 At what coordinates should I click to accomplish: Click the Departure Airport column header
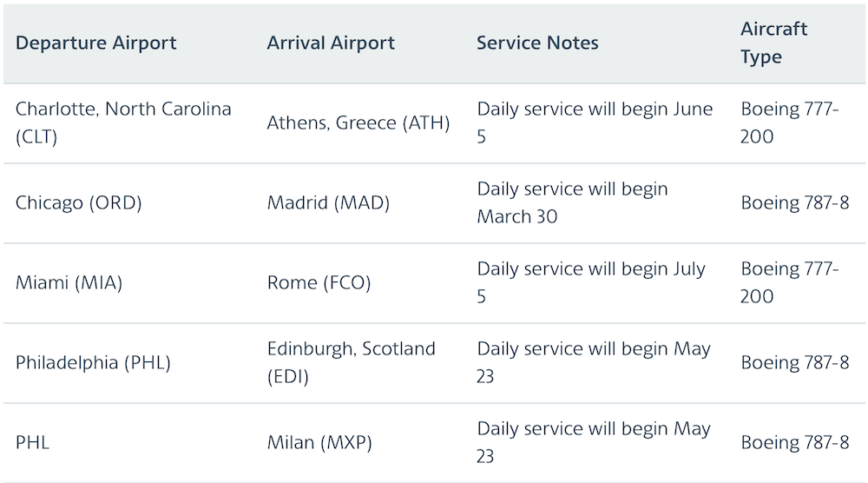tap(95, 43)
